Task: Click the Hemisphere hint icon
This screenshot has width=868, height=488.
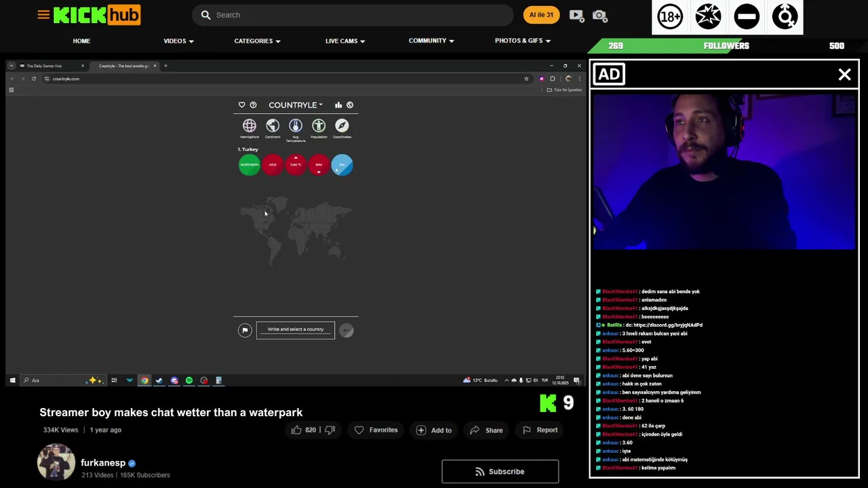Action: click(x=250, y=125)
